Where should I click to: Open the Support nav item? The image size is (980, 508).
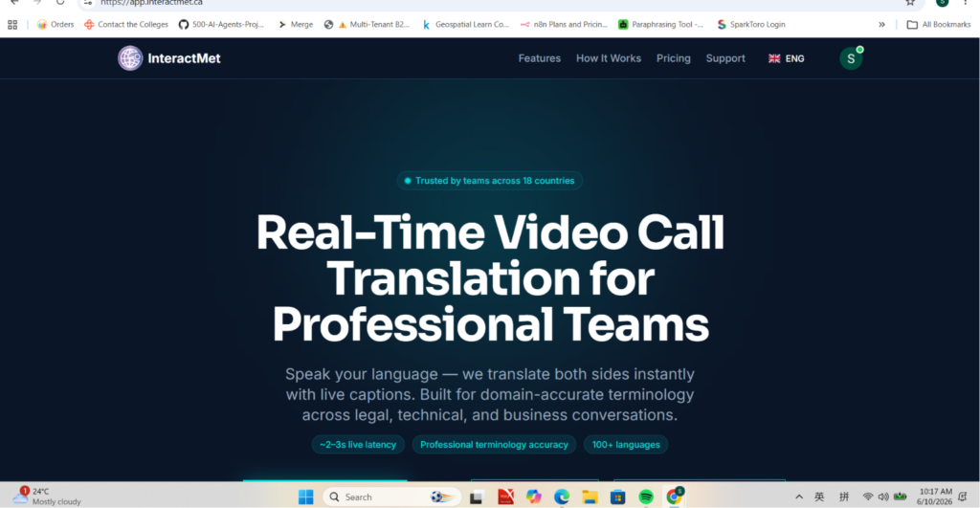pyautogui.click(x=725, y=58)
